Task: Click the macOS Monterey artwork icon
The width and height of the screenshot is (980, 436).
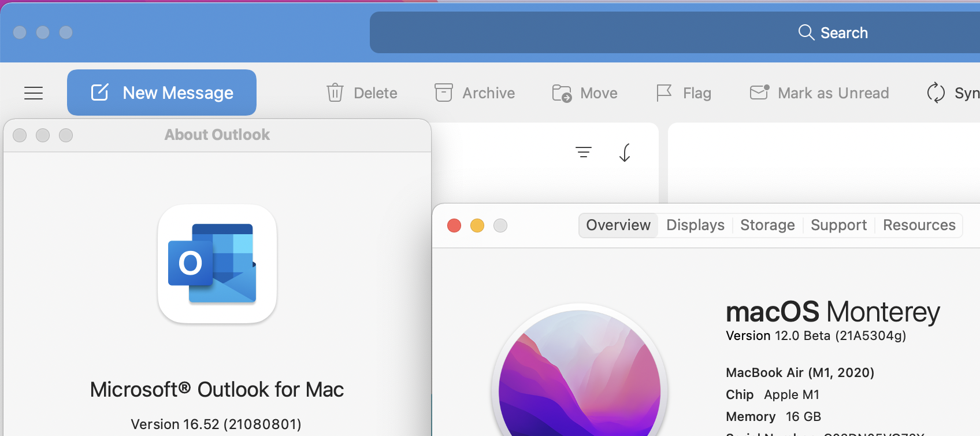Action: (580, 370)
